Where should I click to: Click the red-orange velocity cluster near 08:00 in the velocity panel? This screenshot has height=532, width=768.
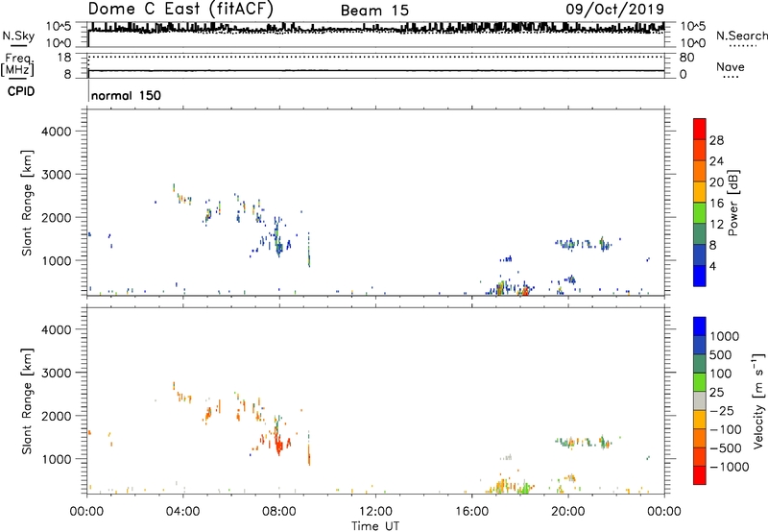(x=278, y=444)
